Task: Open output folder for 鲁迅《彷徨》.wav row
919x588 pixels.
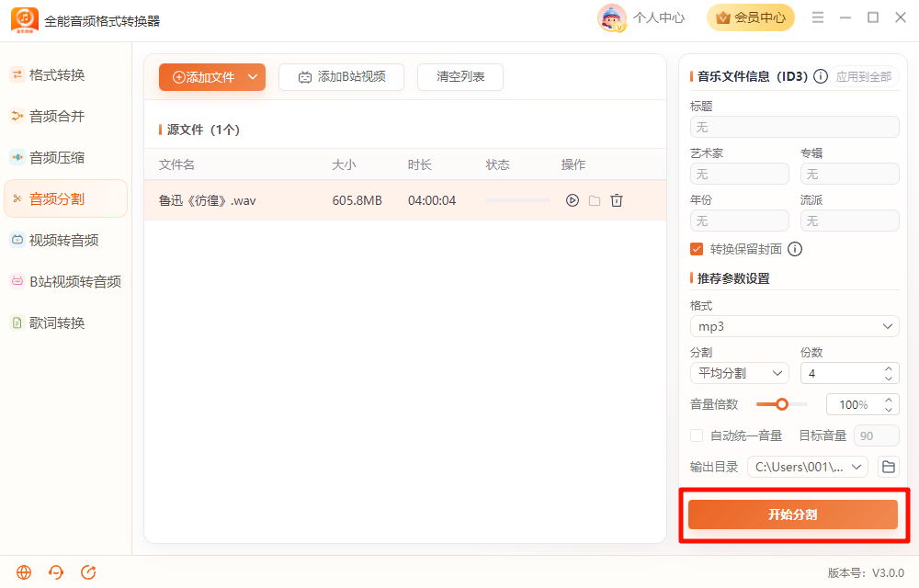Action: pyautogui.click(x=595, y=200)
